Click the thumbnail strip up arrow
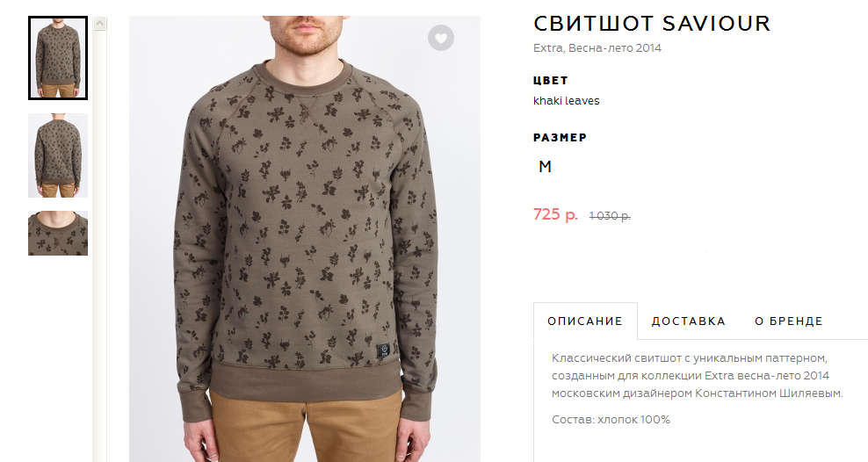The height and width of the screenshot is (462, 868). 99,23
